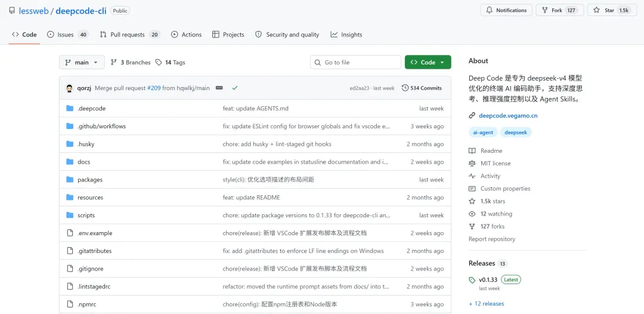Open the Security and quality tab
The width and height of the screenshot is (644, 314).
287,35
